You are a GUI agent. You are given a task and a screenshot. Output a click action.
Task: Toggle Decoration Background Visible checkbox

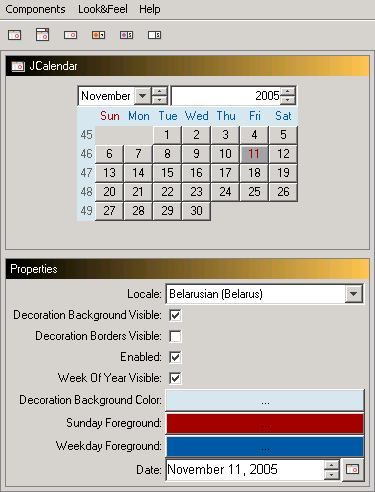(x=175, y=315)
